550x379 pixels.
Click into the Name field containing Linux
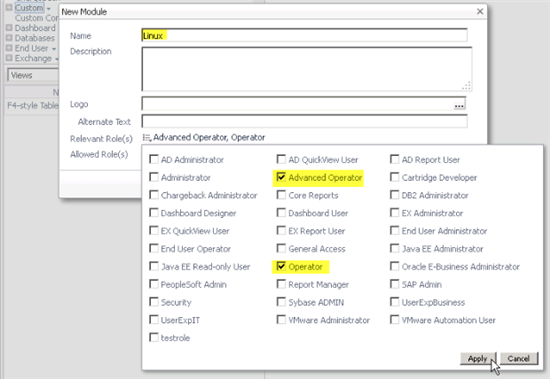304,35
